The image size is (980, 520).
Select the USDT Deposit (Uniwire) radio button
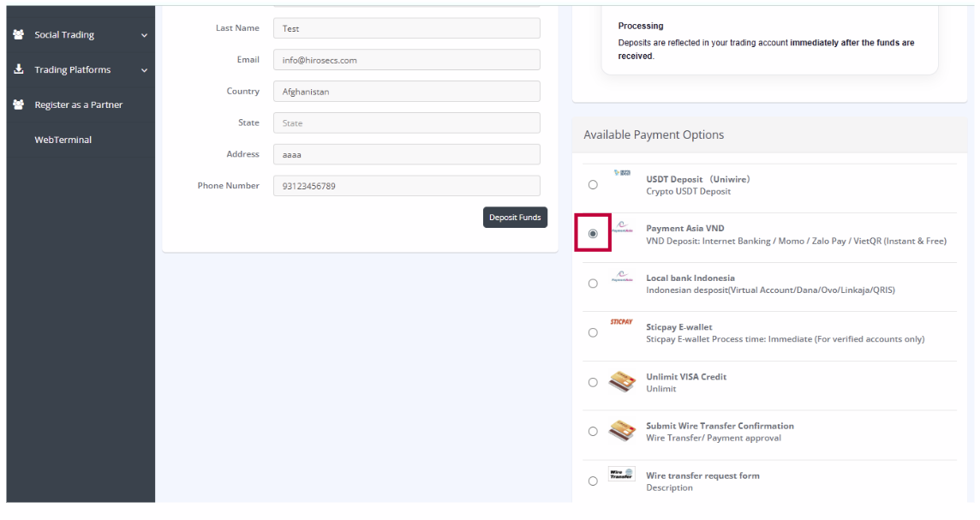pos(593,185)
